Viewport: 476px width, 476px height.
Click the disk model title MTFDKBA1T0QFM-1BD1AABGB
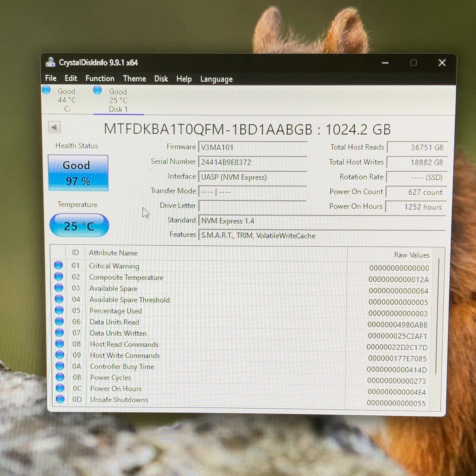(x=208, y=129)
